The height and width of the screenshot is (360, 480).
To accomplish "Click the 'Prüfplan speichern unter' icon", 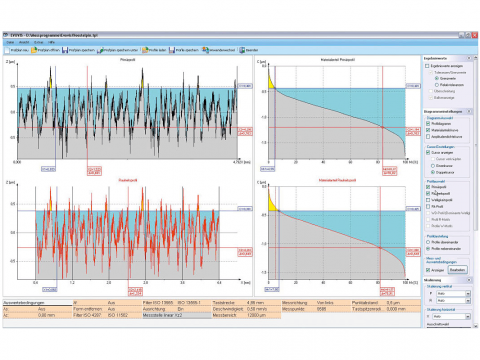I will tap(100, 50).
